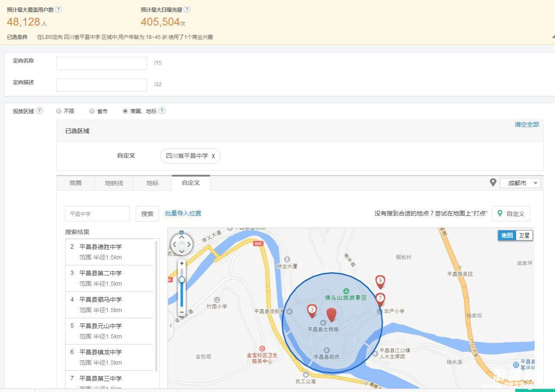
Task: Zoom in the map with plus
Action: [x=182, y=263]
